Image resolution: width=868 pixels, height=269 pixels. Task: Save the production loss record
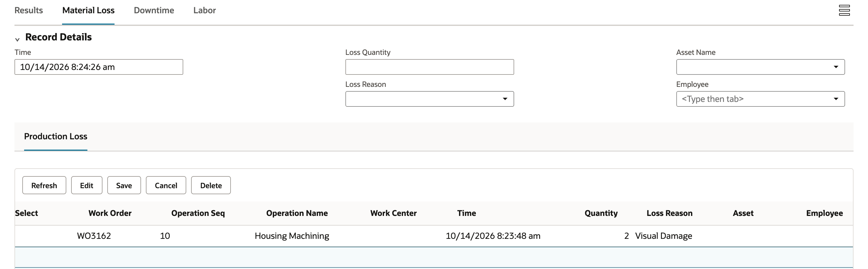pos(124,185)
